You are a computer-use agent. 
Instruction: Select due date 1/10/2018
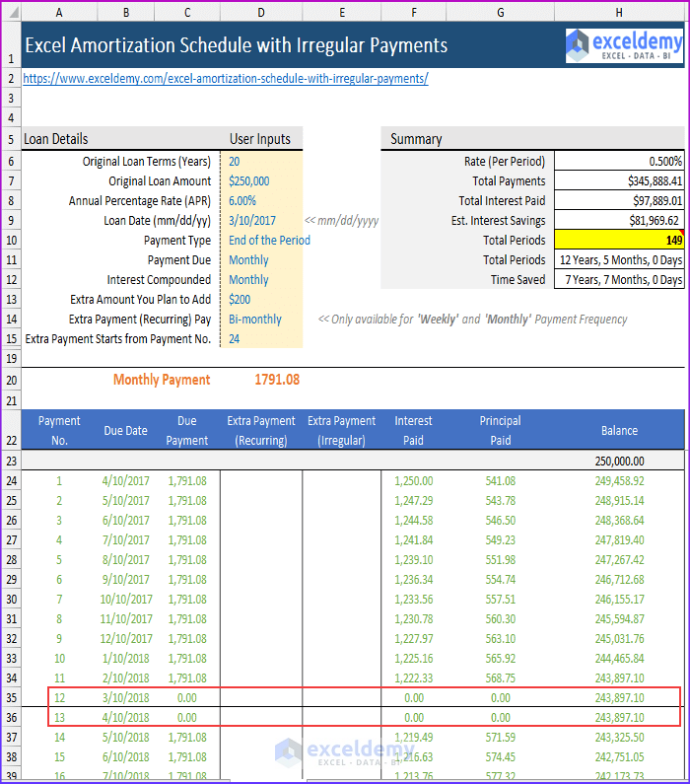pos(125,659)
